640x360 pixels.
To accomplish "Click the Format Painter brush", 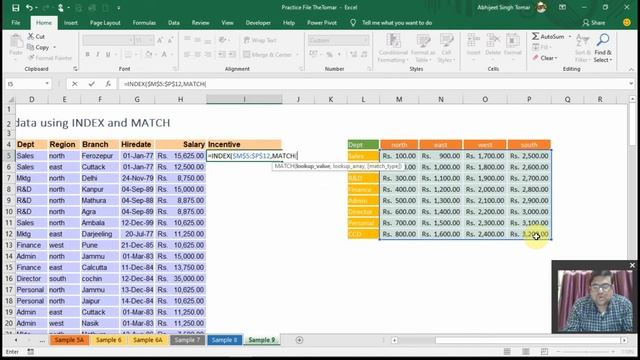I will pos(31,58).
